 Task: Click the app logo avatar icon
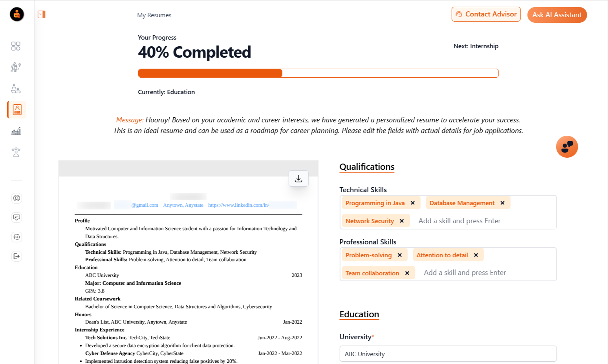pos(17,15)
